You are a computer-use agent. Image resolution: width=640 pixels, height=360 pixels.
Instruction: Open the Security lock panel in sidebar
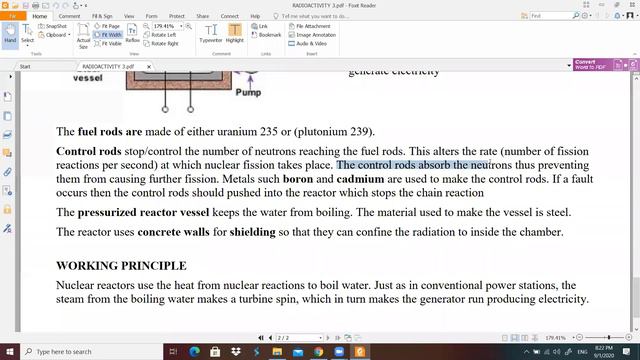click(x=7, y=209)
